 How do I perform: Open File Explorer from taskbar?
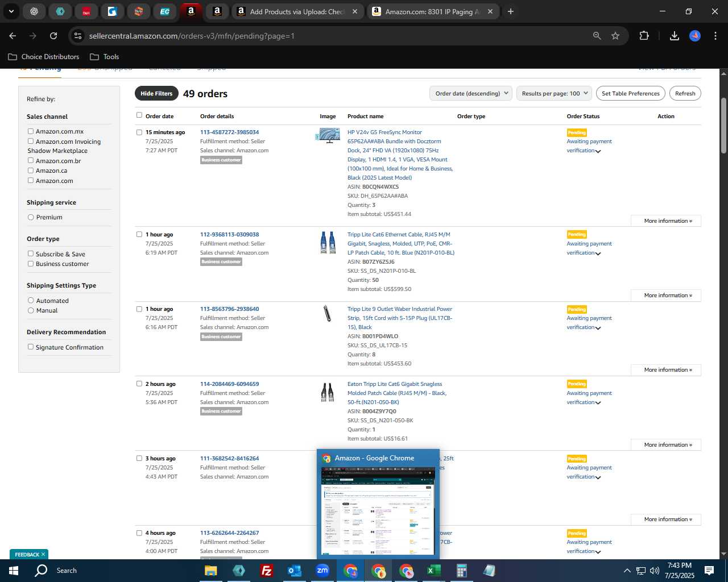211,571
